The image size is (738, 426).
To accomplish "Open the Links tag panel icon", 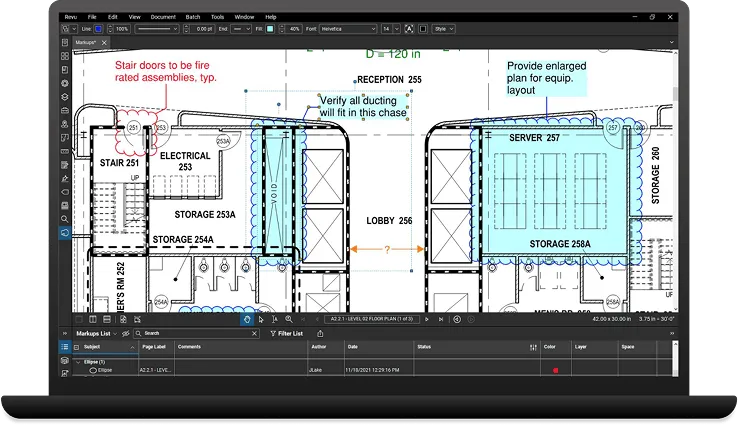I will point(65,192).
